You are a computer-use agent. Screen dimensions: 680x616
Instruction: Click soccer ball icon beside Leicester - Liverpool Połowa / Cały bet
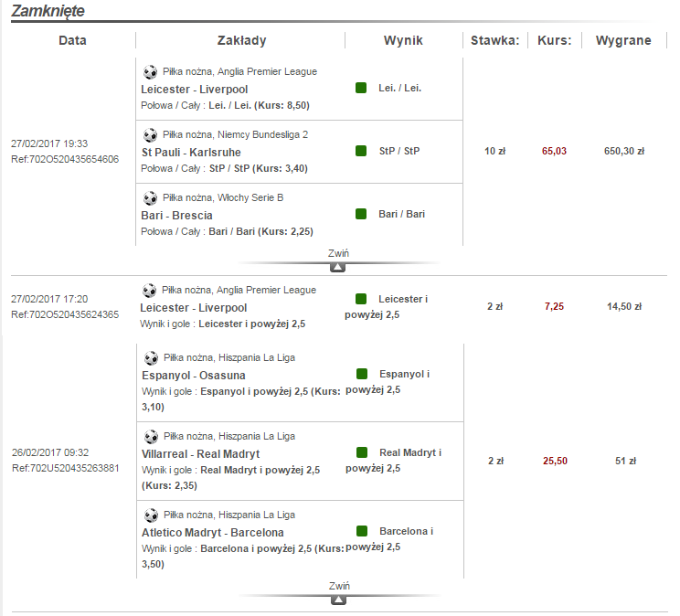point(151,71)
